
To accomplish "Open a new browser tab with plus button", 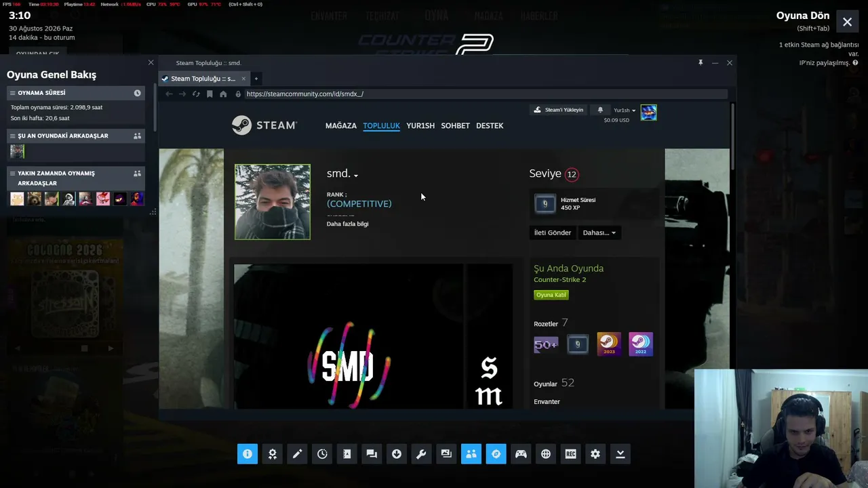I will point(256,79).
